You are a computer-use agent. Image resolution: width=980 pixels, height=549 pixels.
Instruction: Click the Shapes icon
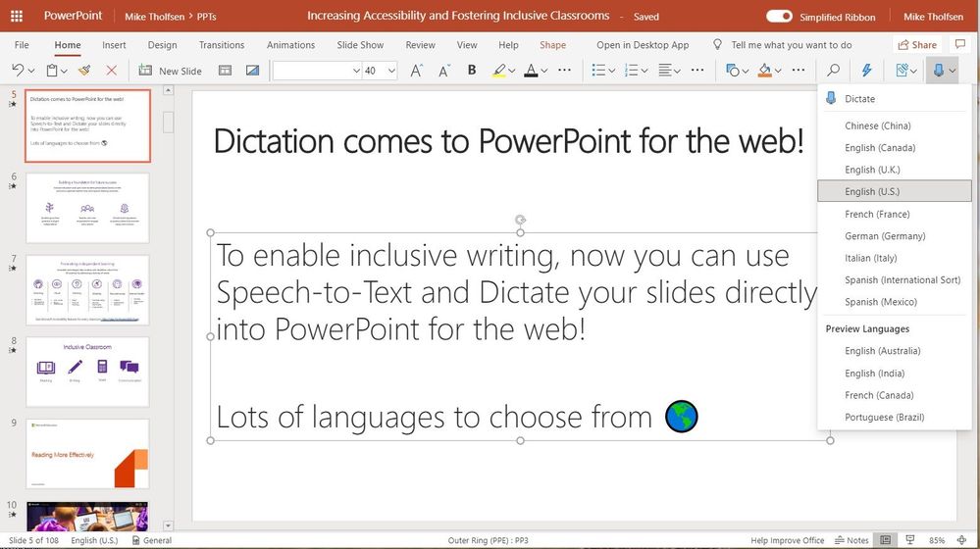point(732,71)
